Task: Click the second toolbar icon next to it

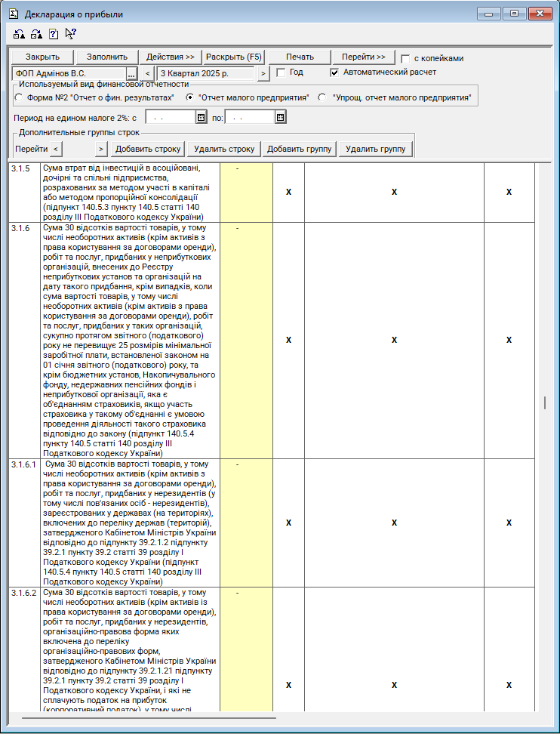Action: pyautogui.click(x=35, y=33)
